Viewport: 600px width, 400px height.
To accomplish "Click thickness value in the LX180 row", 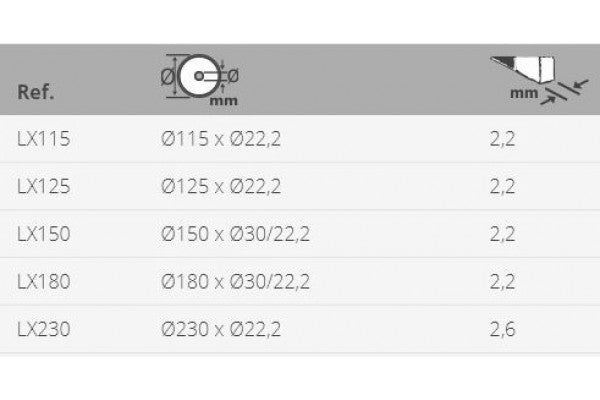I will [x=502, y=282].
